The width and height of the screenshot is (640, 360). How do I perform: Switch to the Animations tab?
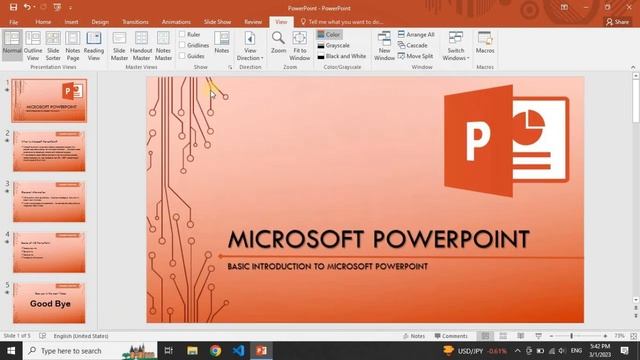[176, 22]
